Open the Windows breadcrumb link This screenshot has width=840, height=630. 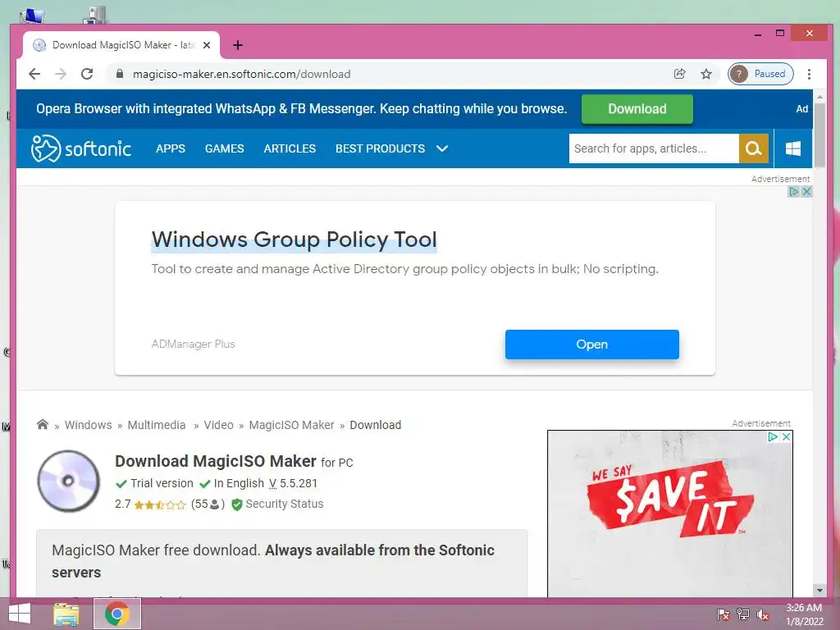coord(89,425)
